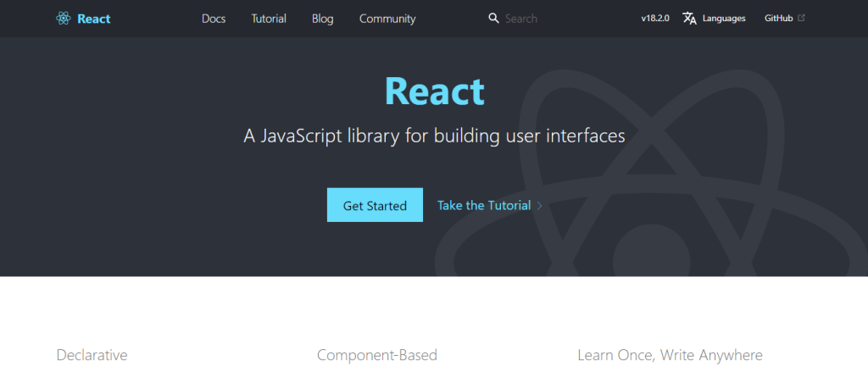Click the React header brand name

point(94,19)
